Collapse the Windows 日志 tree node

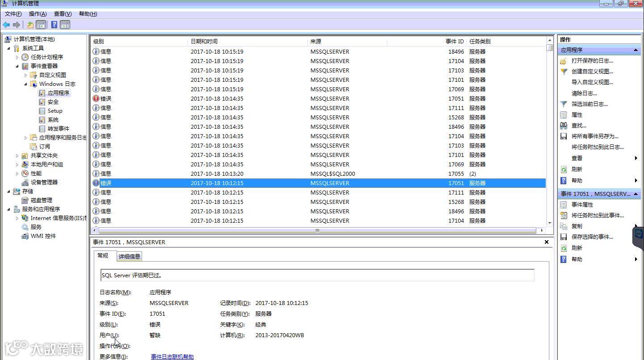click(x=26, y=84)
